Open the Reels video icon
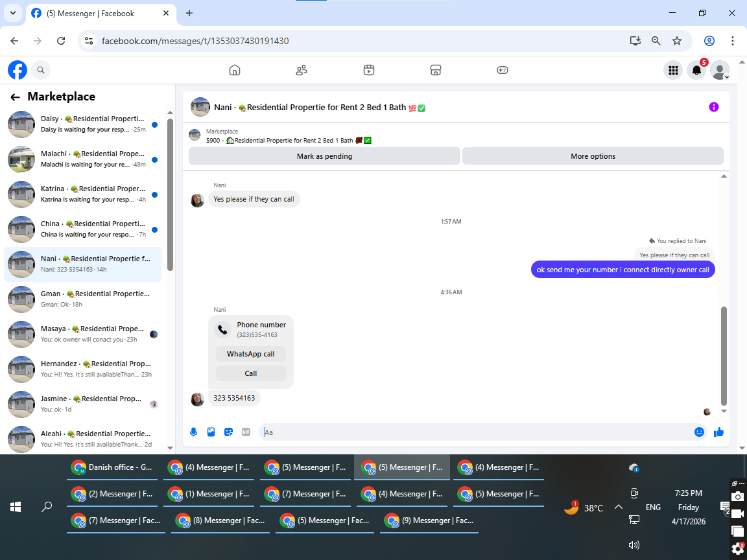 coord(368,70)
